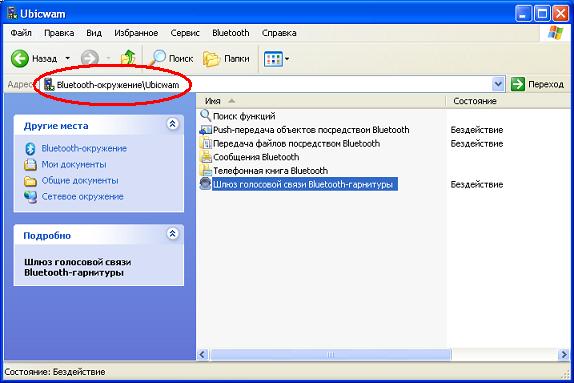Click the Общие документы folder icon
574x383 pixels.
[30, 181]
